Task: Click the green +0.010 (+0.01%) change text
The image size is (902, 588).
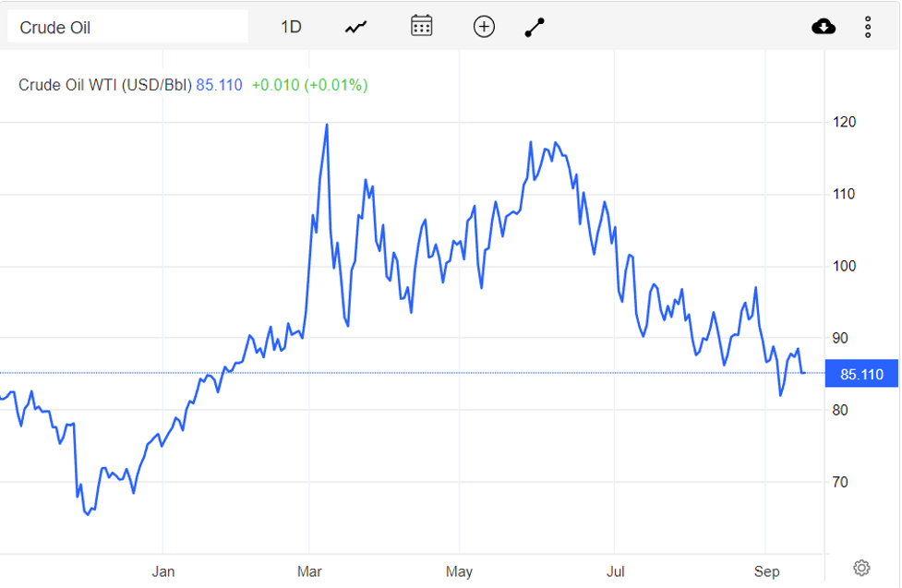Action: point(309,85)
